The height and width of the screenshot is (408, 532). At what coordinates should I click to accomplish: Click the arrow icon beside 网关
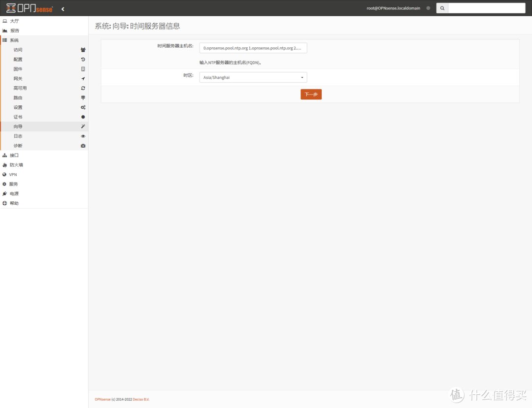click(x=83, y=79)
